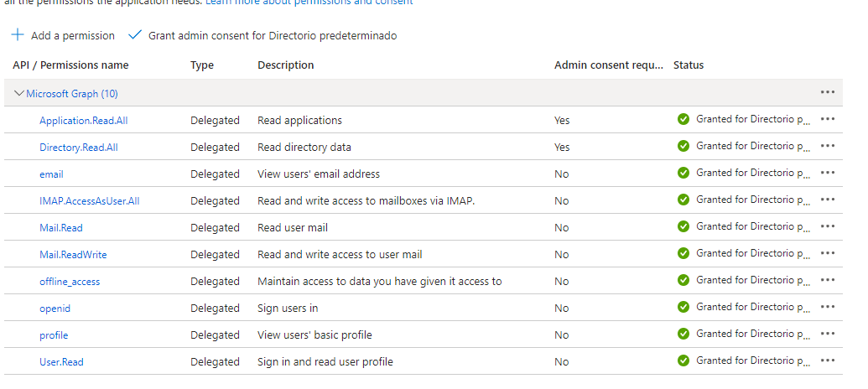Open the Learn more about permissions link
This screenshot has width=868, height=389.
click(309, 3)
